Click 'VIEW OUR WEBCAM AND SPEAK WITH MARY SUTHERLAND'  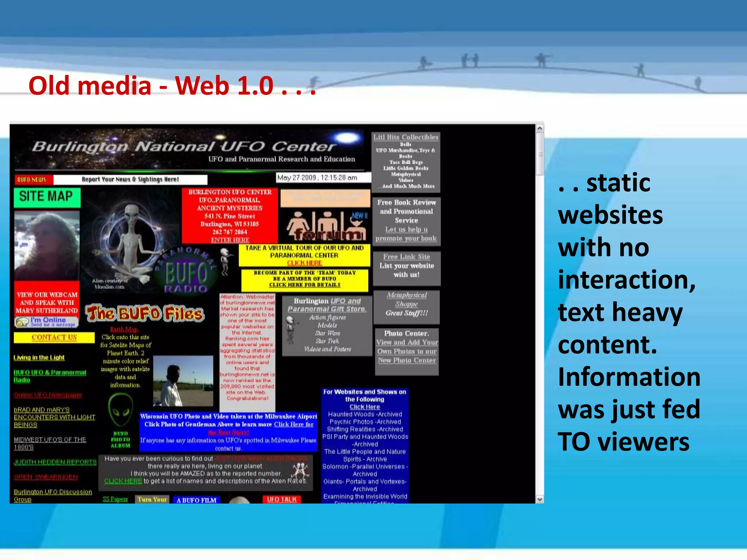[47, 303]
